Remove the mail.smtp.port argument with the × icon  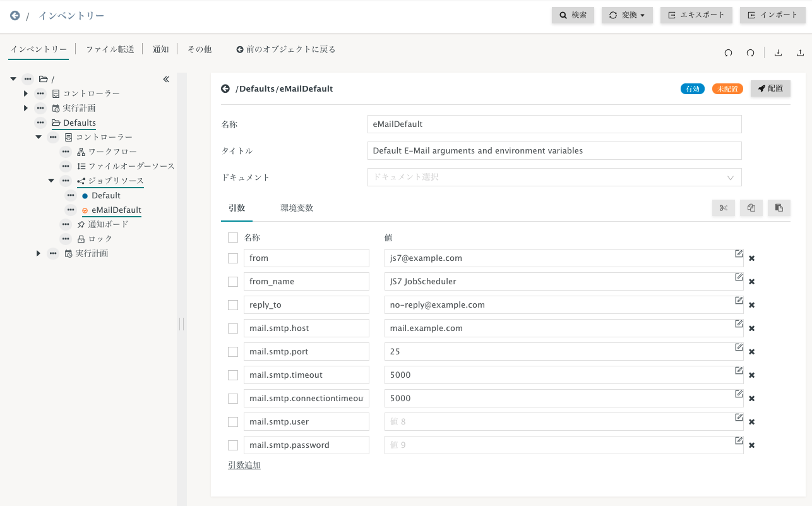pos(751,351)
